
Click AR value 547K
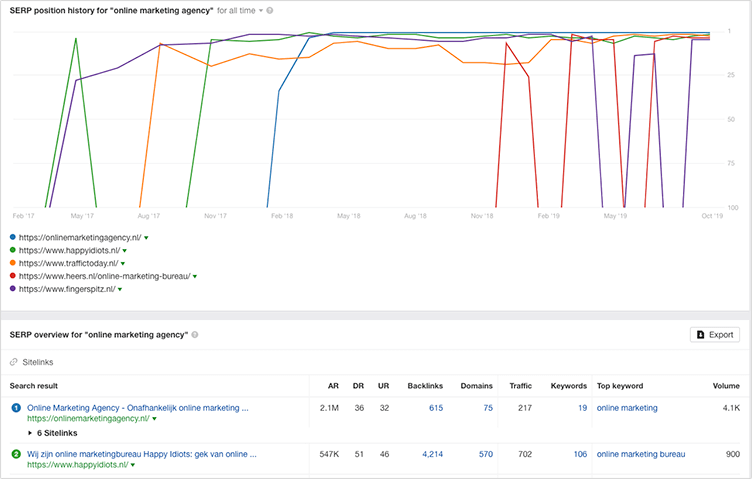coord(329,454)
